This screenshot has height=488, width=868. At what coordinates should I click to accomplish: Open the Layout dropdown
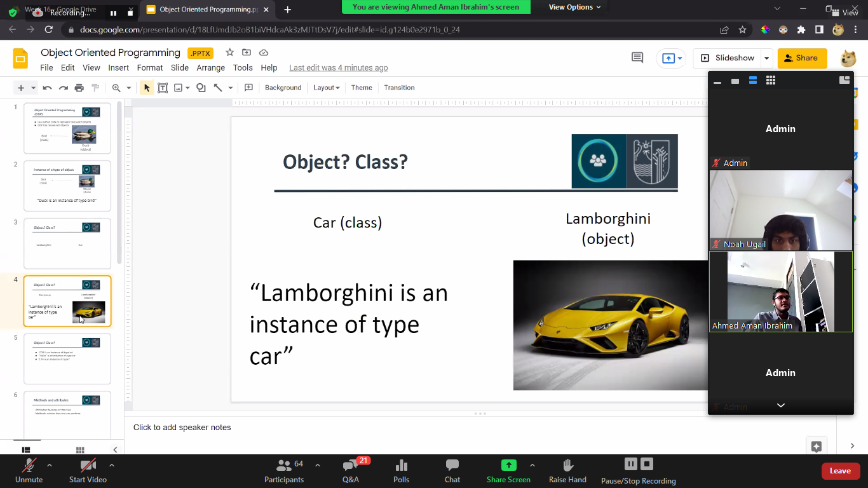(326, 88)
